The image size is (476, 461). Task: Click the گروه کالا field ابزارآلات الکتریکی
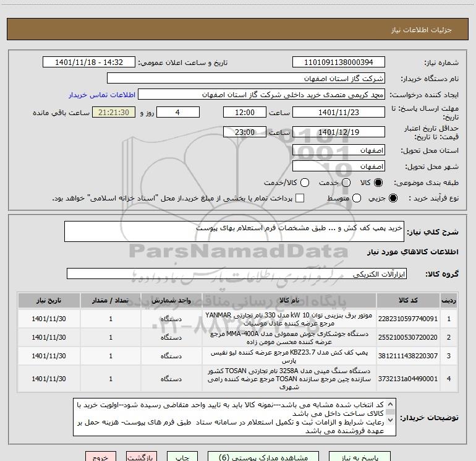click(x=237, y=274)
